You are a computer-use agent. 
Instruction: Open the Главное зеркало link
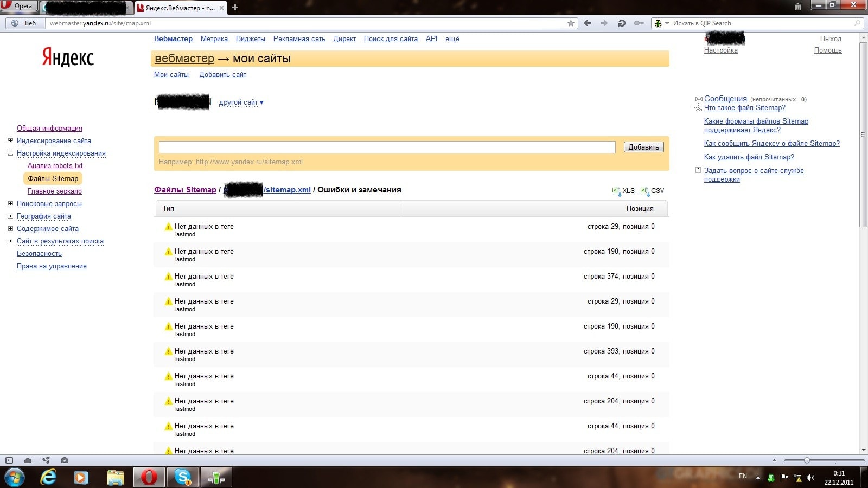pos(55,191)
